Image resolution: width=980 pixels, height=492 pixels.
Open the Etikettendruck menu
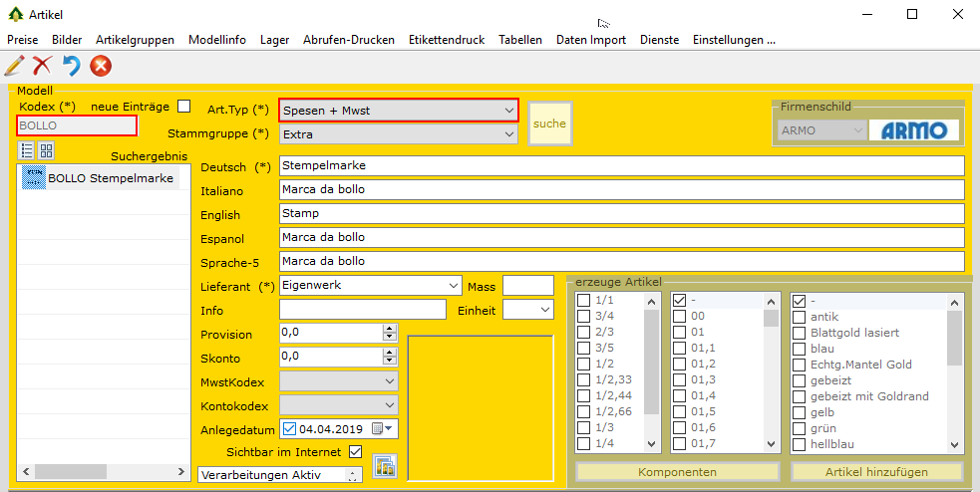pos(447,40)
